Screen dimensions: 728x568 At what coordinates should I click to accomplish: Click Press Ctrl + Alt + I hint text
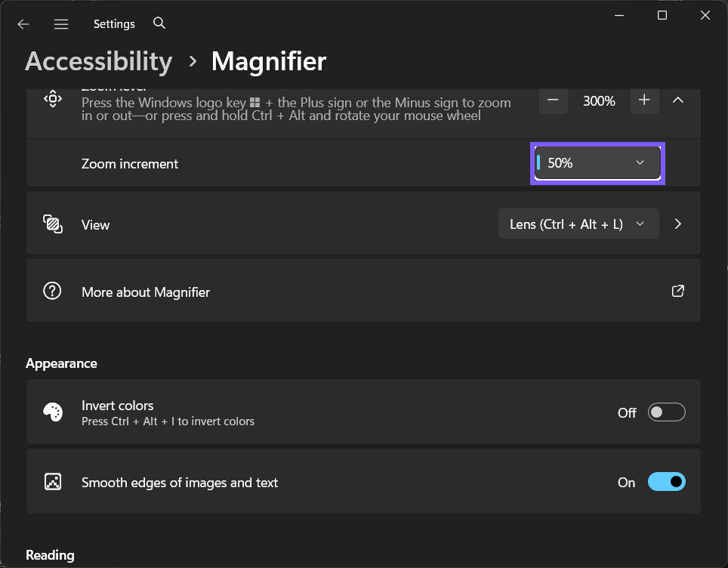click(x=168, y=421)
